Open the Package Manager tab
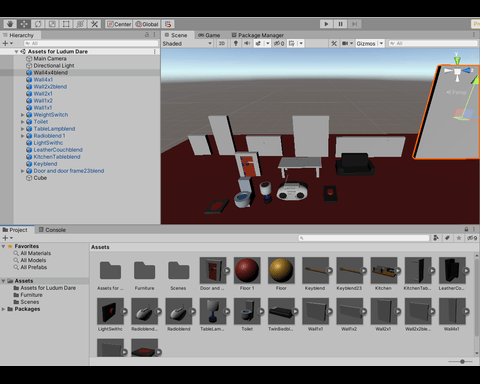 [x=258, y=35]
